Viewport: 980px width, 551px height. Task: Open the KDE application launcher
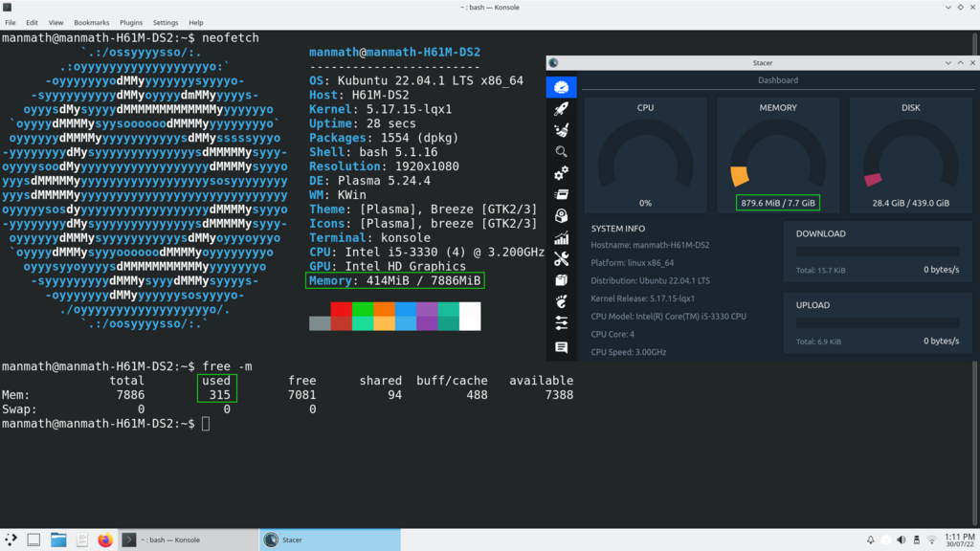point(11,540)
